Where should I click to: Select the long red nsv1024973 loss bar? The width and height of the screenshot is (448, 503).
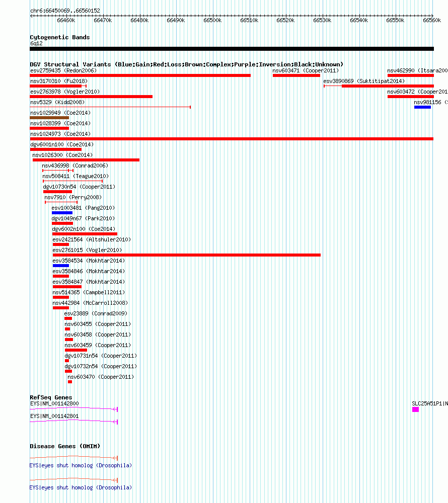[232, 139]
